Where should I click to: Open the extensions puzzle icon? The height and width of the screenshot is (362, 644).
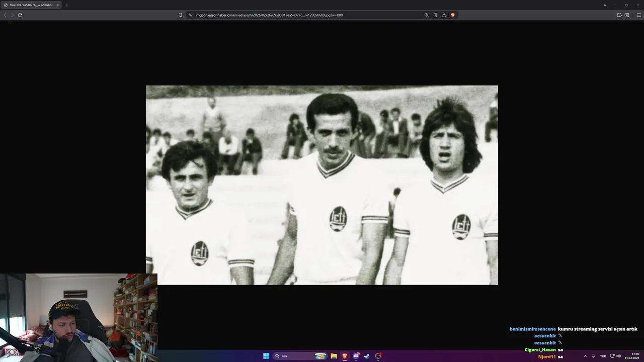tap(619, 15)
